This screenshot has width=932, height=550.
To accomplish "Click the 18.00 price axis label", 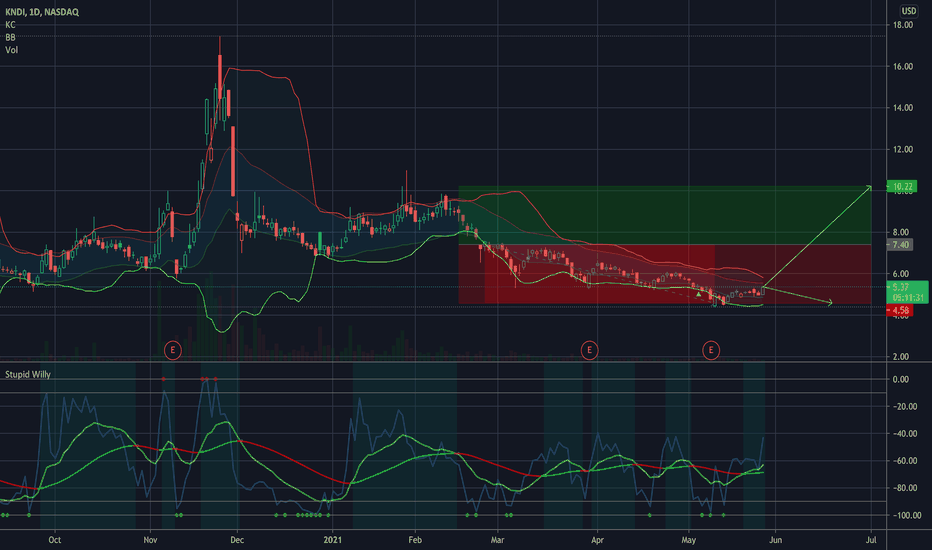I will 903,25.
